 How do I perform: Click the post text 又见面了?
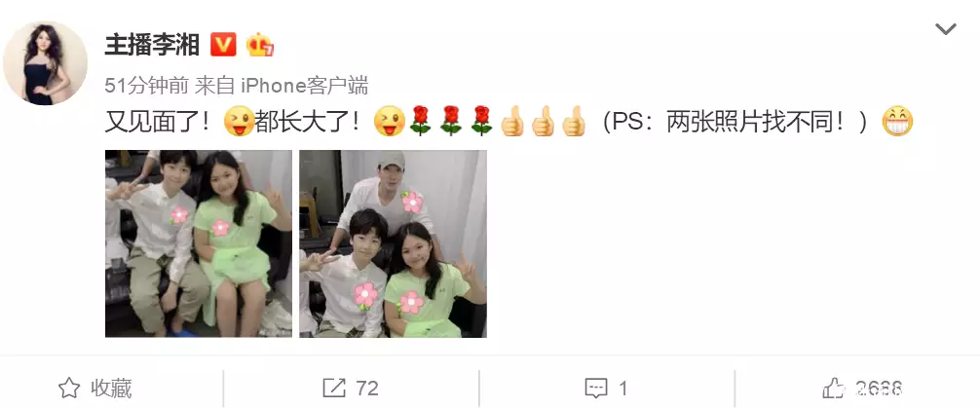point(160,121)
